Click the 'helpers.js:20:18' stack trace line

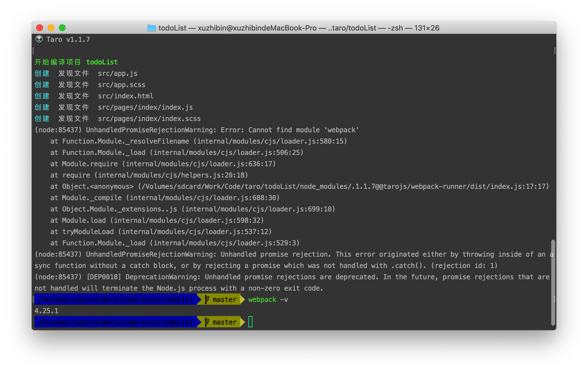149,175
